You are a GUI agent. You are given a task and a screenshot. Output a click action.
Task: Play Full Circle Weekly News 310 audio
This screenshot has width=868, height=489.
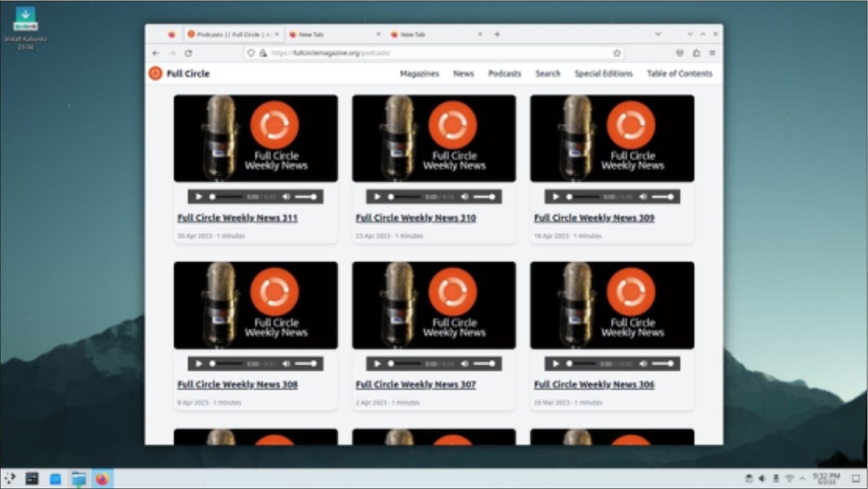pyautogui.click(x=377, y=197)
